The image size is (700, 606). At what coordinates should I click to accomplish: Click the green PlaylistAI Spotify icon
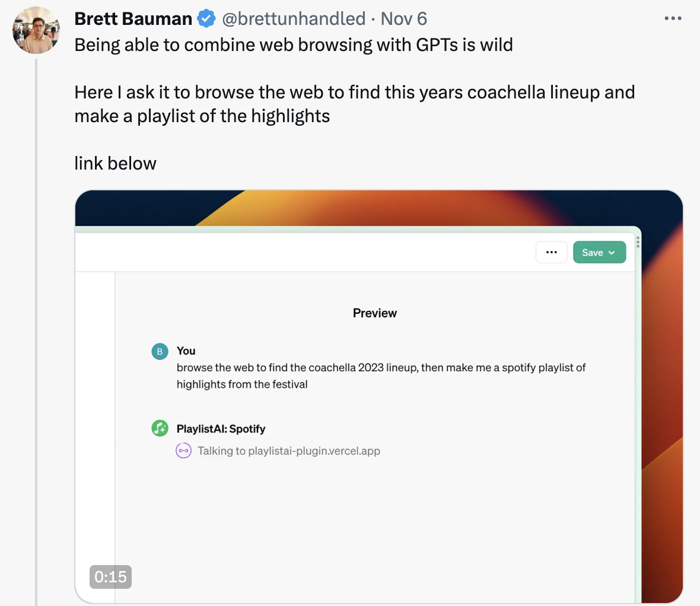160,428
